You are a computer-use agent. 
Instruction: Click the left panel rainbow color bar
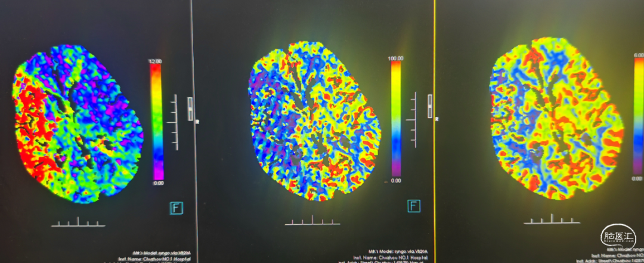(156, 122)
